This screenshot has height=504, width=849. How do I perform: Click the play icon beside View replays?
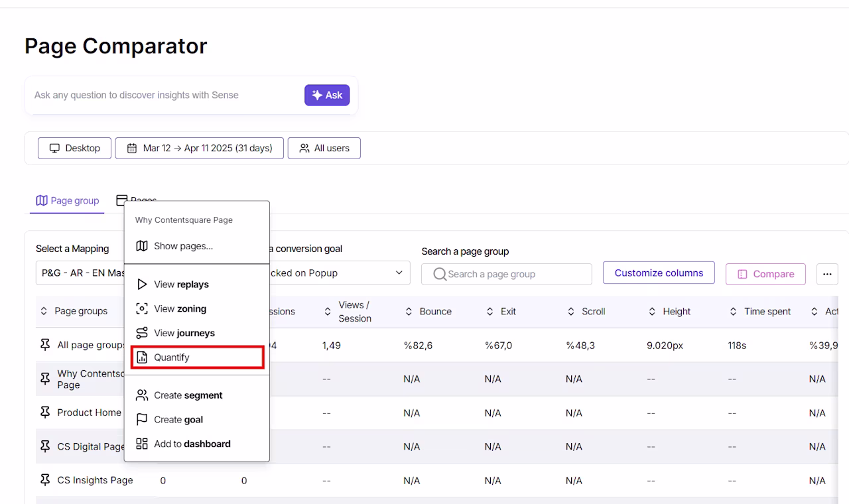[x=142, y=284]
